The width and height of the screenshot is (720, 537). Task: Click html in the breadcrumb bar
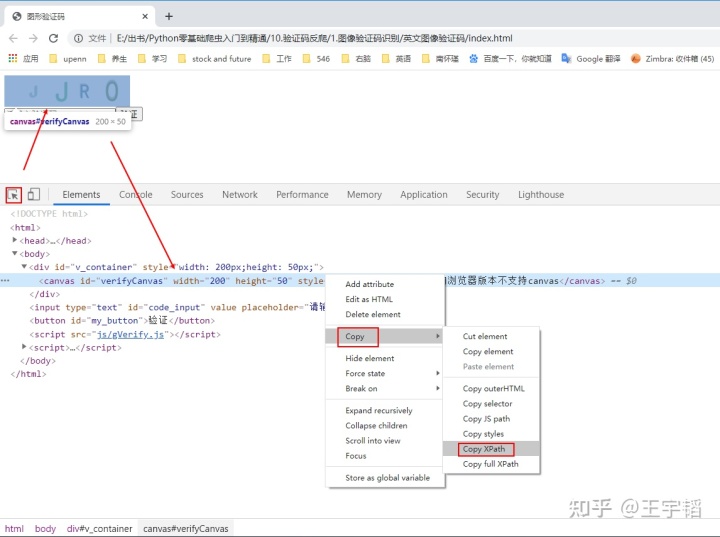[14, 529]
